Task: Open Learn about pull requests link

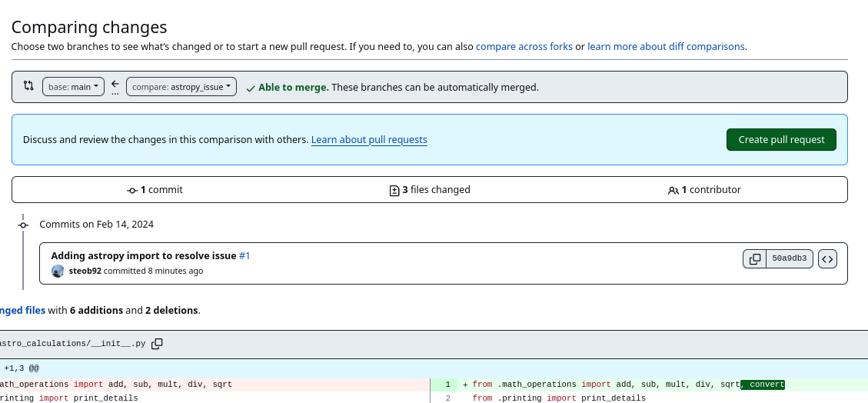Action: [369, 140]
